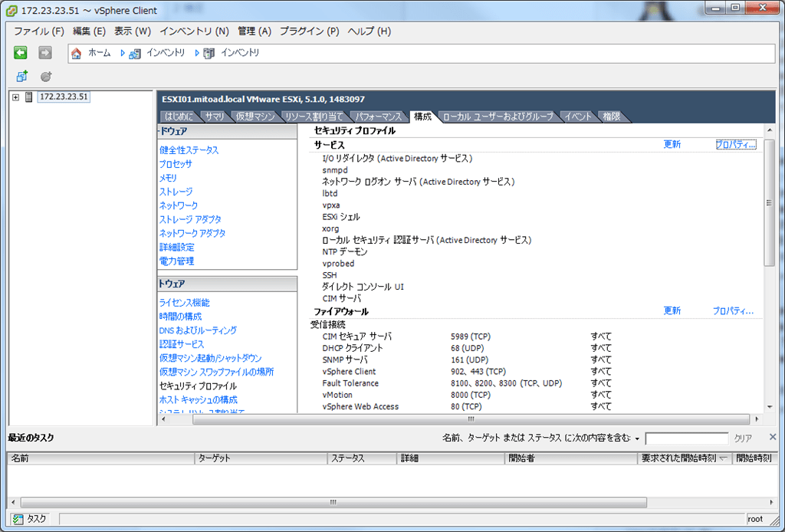Viewport: 785px width, 532px height.
Task: Switch to the はじめに tab
Action: [179, 117]
